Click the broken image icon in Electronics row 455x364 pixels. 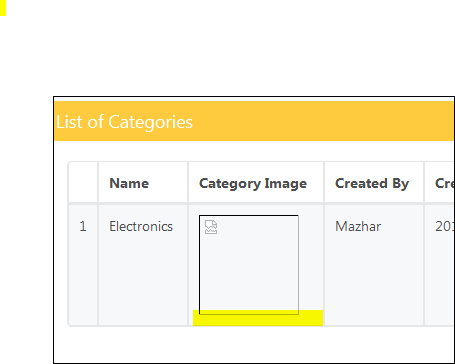click(211, 227)
